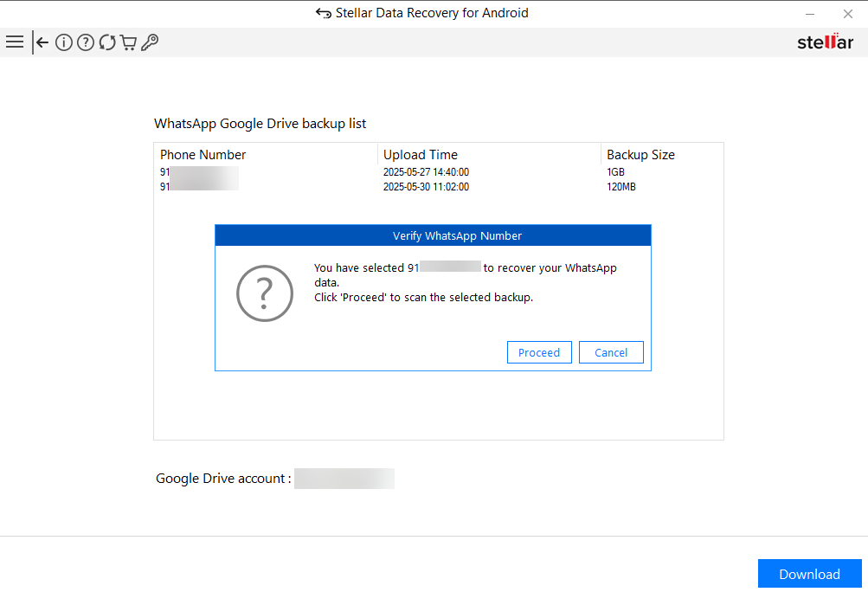
Task: Open the help question mark icon in toolbar
Action: coord(85,42)
